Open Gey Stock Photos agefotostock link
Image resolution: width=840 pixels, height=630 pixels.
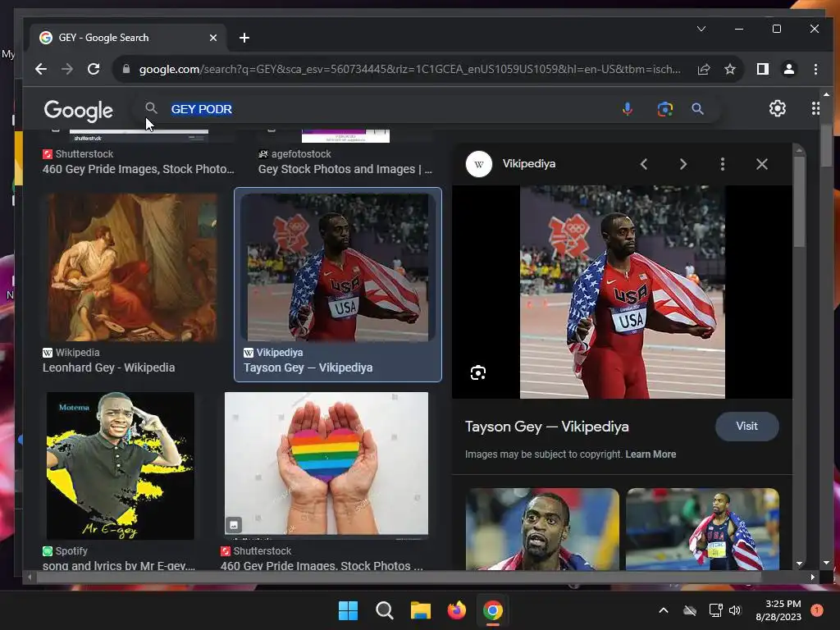pos(345,169)
